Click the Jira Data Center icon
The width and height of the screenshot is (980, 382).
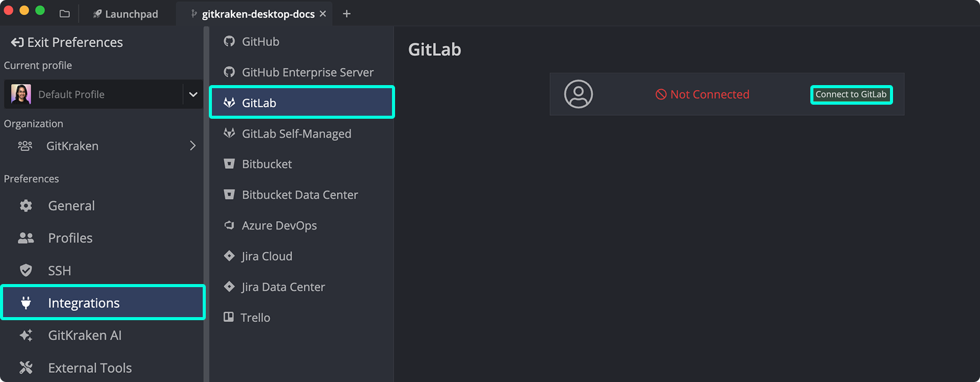click(229, 286)
